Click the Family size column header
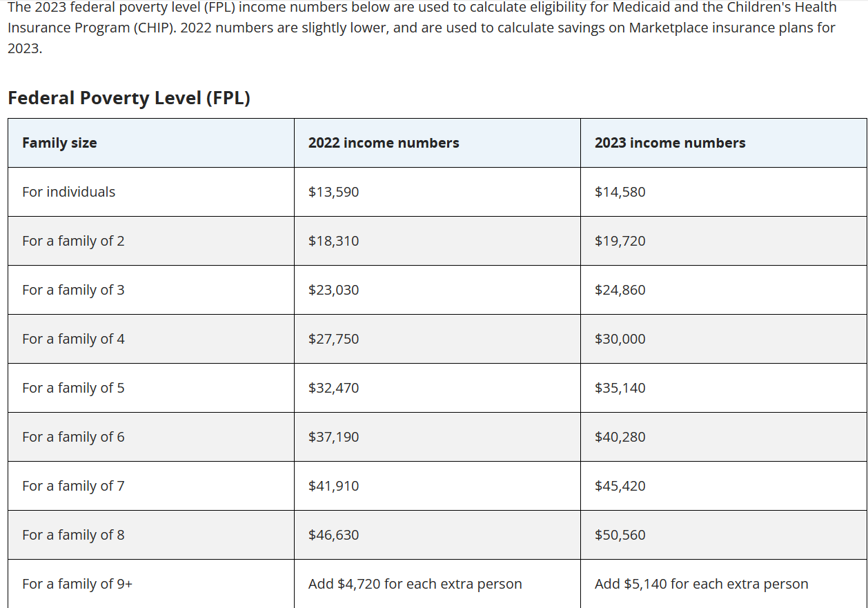 (59, 143)
